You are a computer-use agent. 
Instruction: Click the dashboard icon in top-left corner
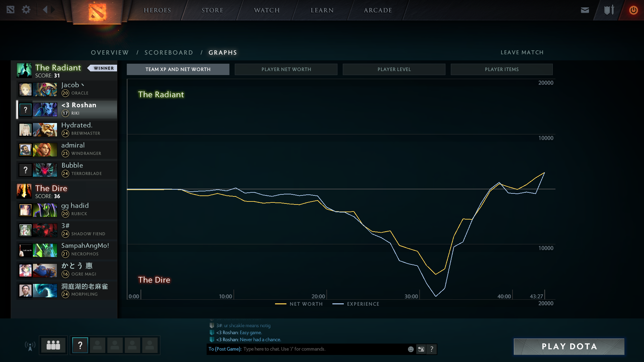tap(10, 10)
